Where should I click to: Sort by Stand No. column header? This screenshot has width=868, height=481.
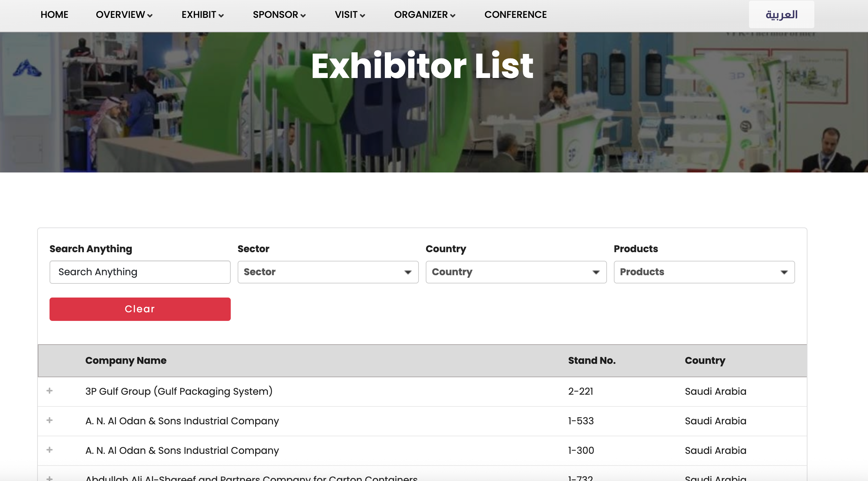tap(592, 361)
